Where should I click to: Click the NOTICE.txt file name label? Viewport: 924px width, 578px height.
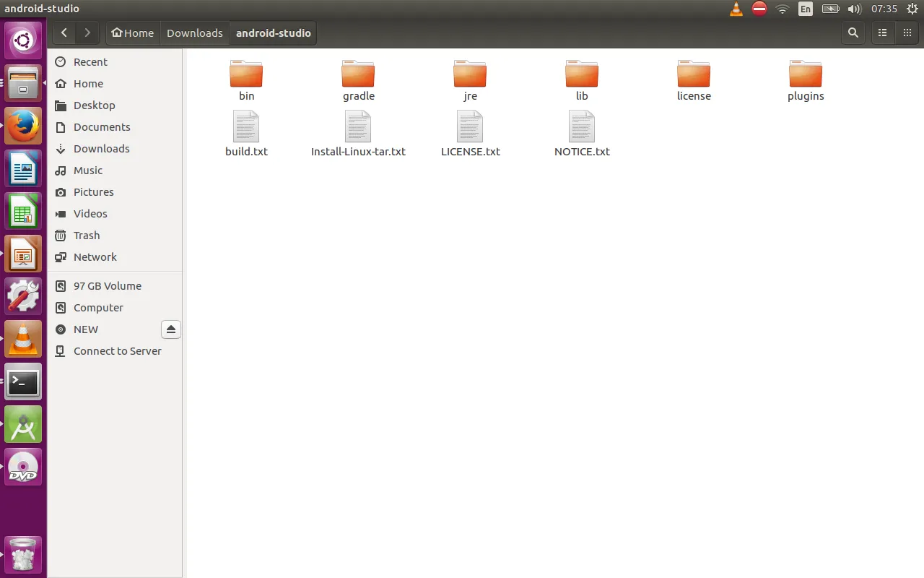[x=582, y=152]
